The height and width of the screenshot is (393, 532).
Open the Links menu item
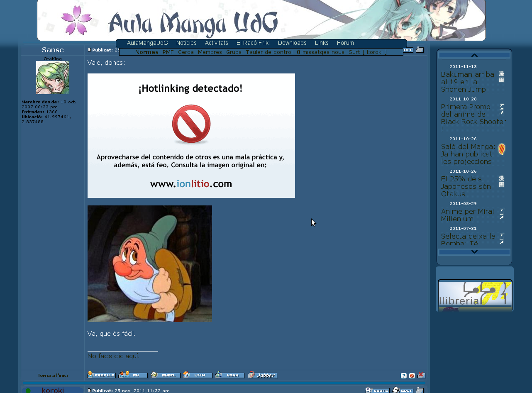(322, 43)
